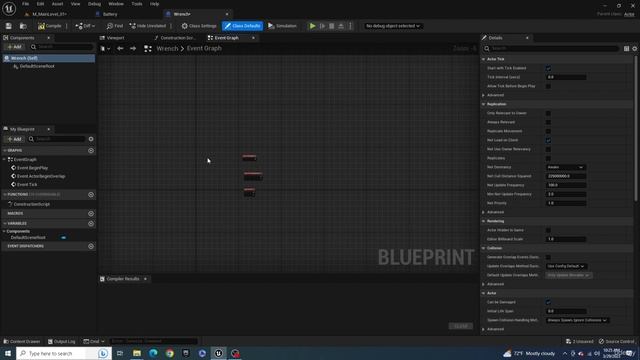Add new macro with plus icon

(91, 213)
